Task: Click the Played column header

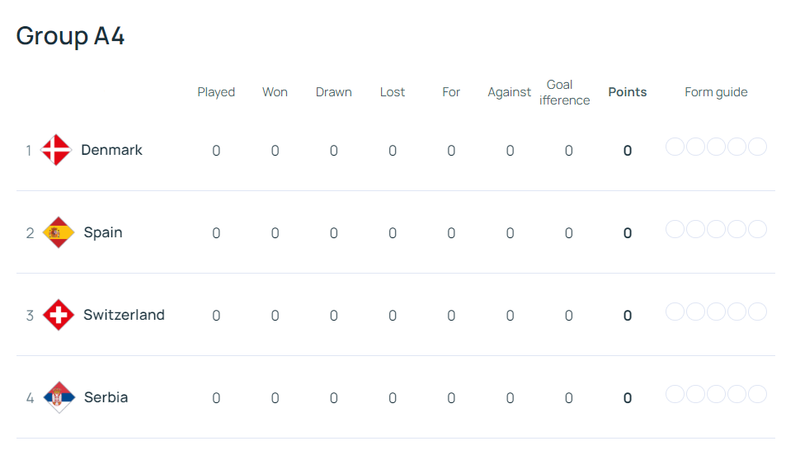Action: 216,92
